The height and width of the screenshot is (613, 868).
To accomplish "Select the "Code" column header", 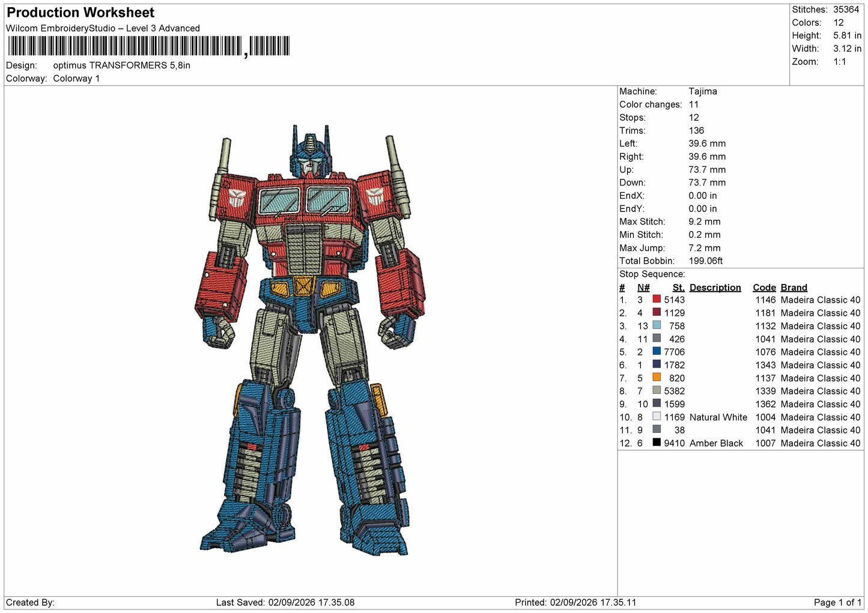I will tap(765, 288).
